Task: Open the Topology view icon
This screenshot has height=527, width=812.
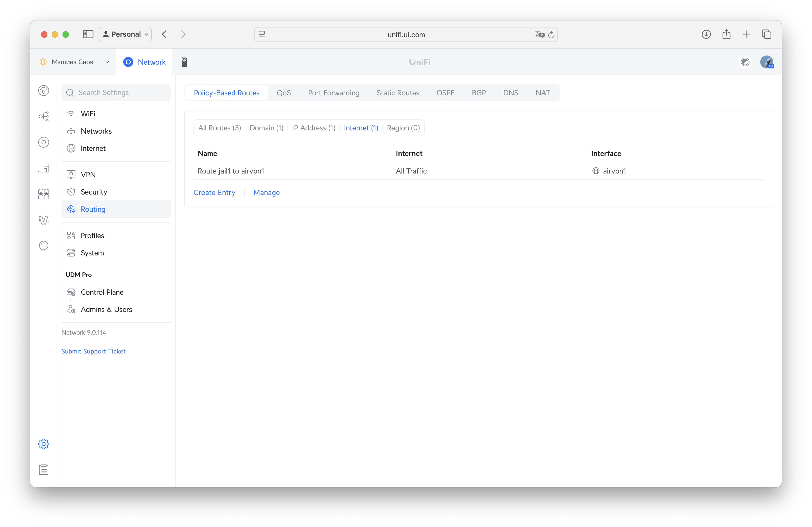Action: 44,116
